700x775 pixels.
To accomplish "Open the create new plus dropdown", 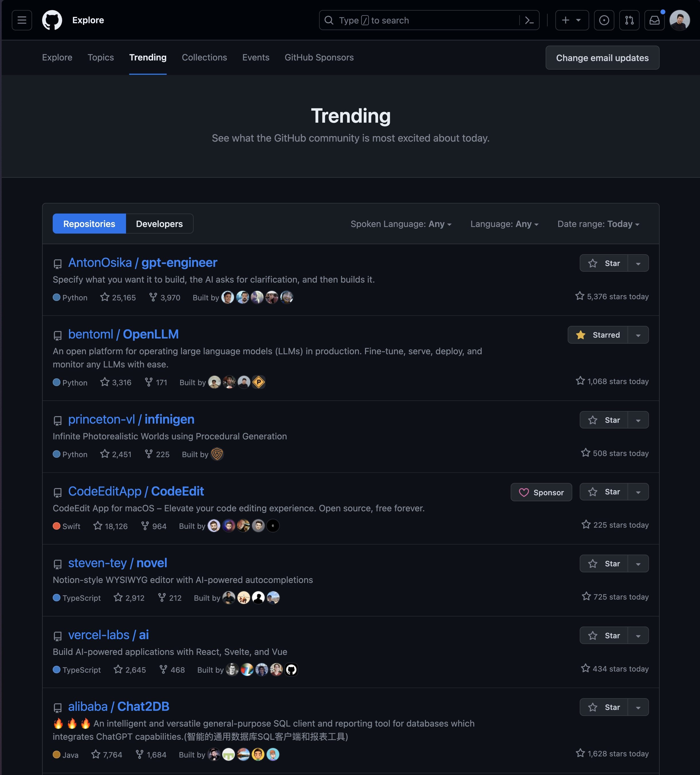I will tap(572, 20).
